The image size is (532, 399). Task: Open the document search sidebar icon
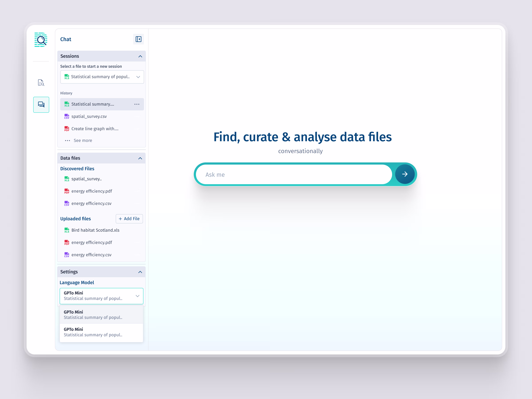coord(41,82)
